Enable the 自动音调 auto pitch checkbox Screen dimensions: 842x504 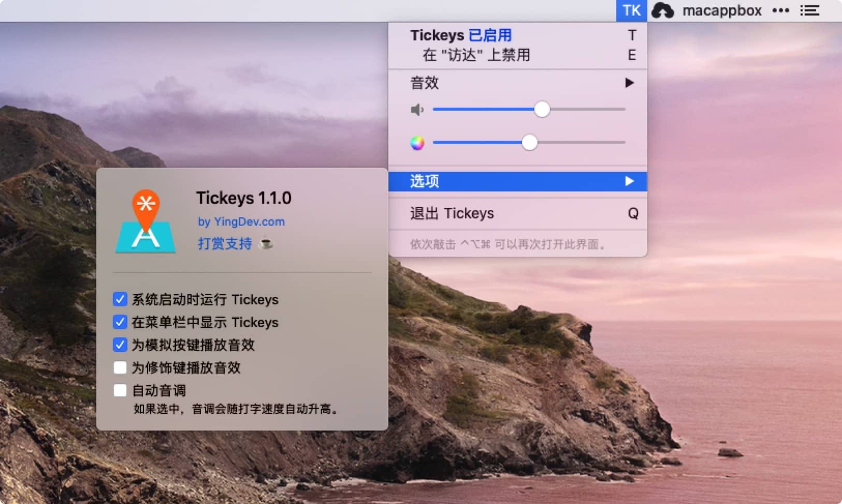pyautogui.click(x=120, y=390)
